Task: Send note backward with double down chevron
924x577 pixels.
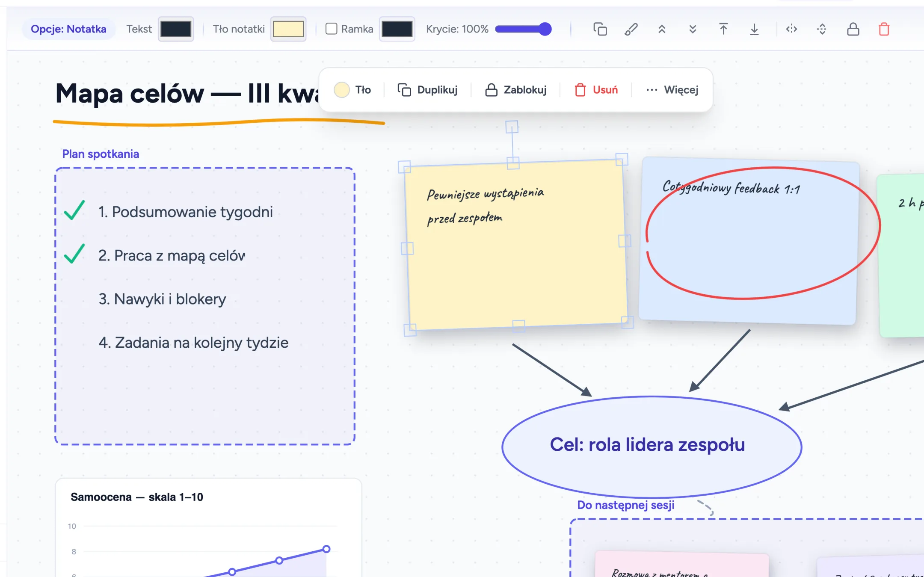Action: coord(693,29)
